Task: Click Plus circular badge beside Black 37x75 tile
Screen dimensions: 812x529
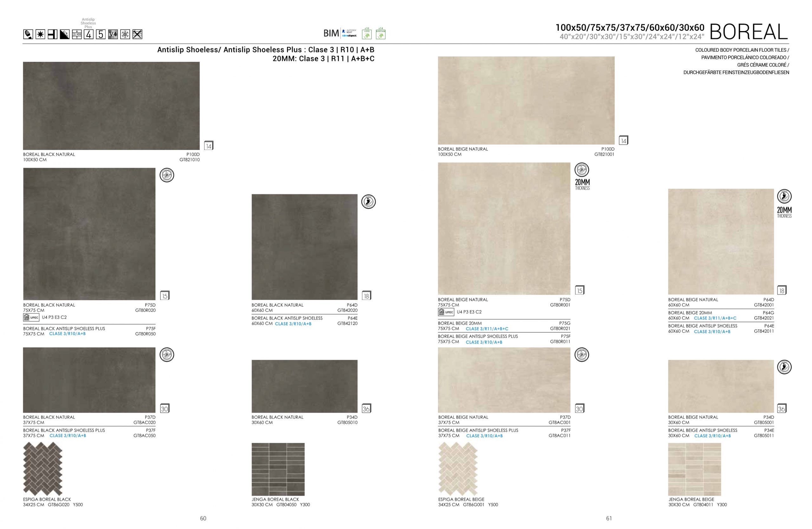Action: click(167, 355)
